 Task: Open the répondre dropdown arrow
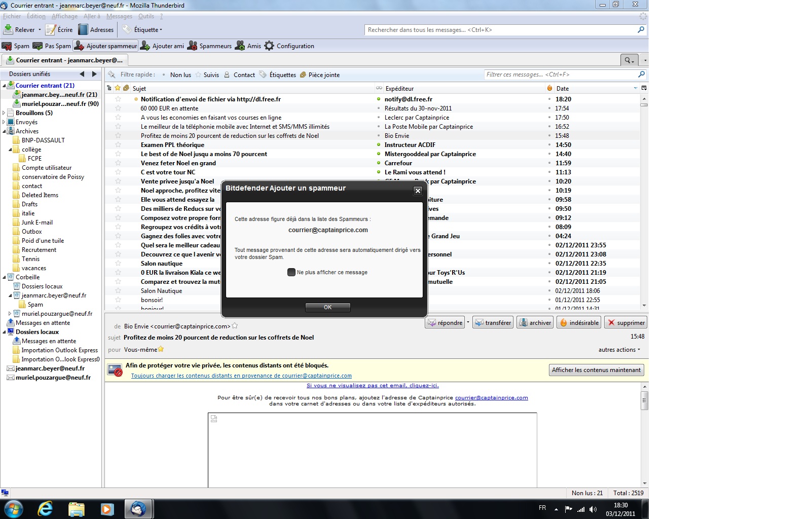point(468,322)
